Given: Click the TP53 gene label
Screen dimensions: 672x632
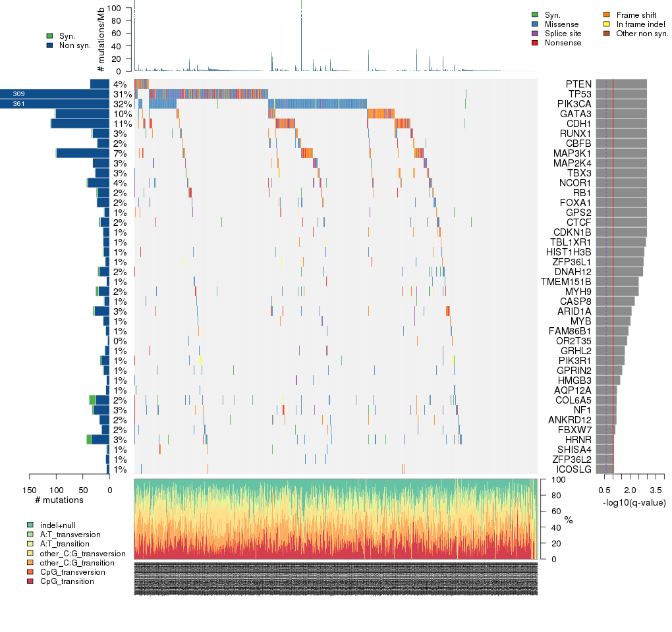Looking at the screenshot, I should pyautogui.click(x=579, y=94).
